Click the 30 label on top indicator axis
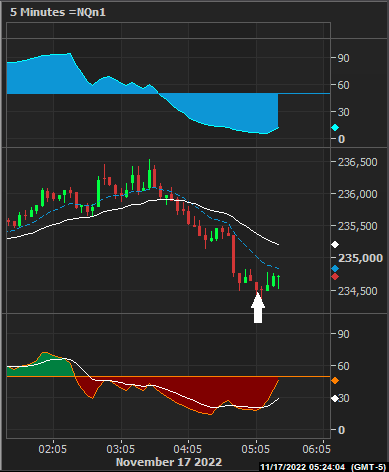This screenshot has width=389, height=472. 344,112
